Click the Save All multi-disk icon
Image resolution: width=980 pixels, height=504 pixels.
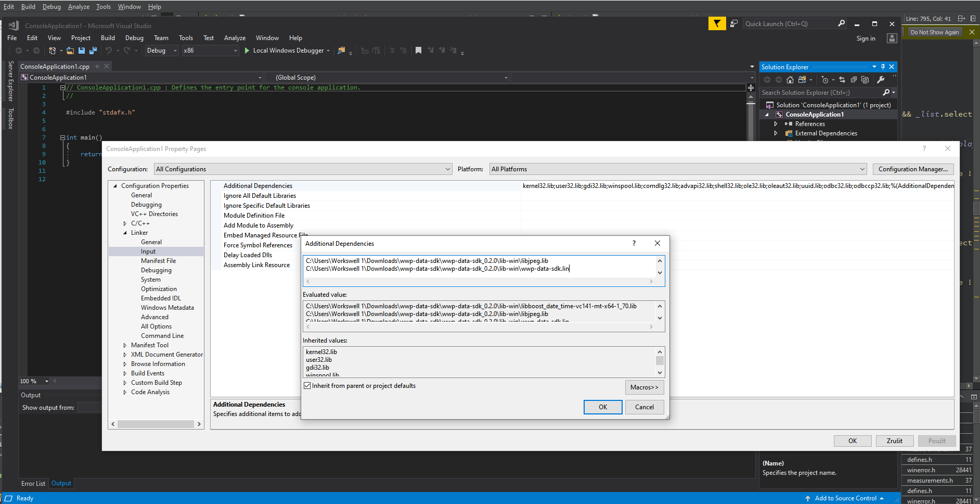93,51
